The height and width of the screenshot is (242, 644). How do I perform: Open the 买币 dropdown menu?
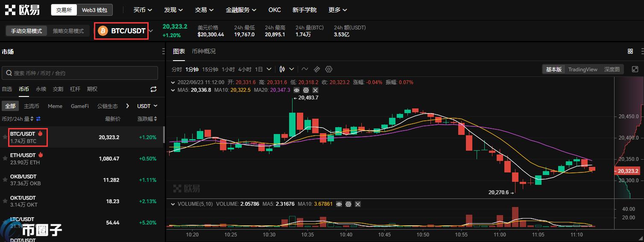(x=143, y=10)
